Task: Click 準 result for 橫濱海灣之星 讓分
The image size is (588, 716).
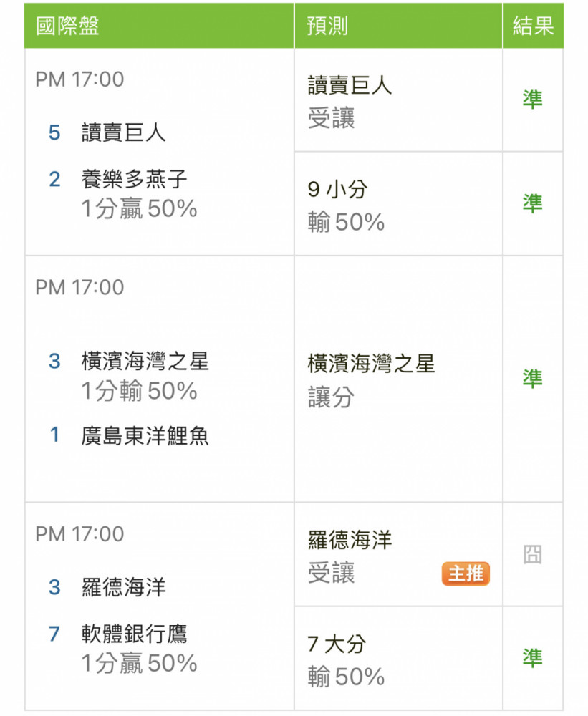Action: [532, 379]
